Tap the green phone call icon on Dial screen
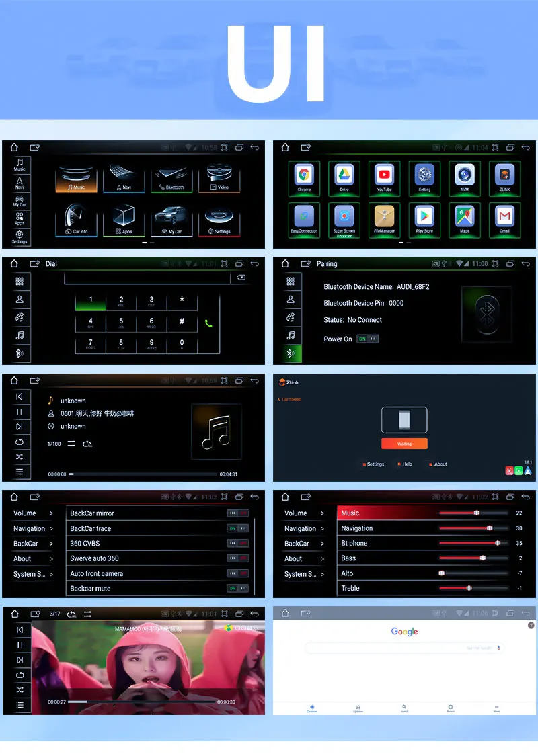 point(208,323)
